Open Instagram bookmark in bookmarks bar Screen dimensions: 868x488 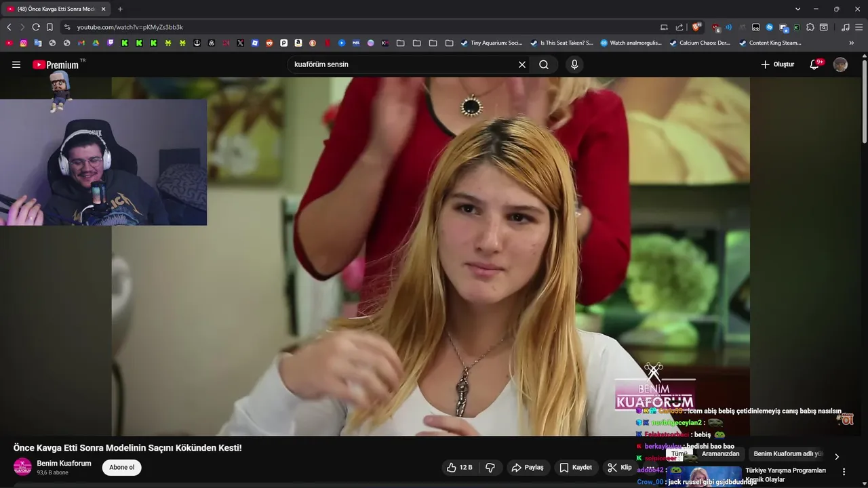pos(23,43)
